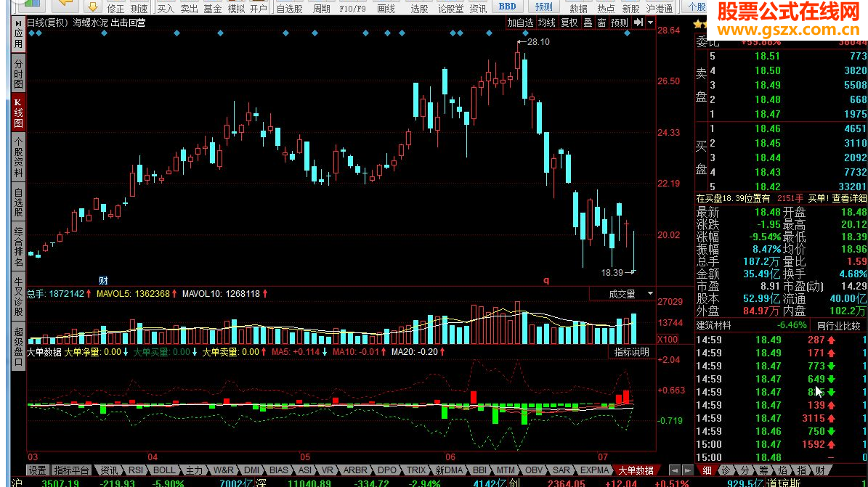The height and width of the screenshot is (487, 868).
Task: Select the BIAS indicator tab
Action: tap(278, 470)
